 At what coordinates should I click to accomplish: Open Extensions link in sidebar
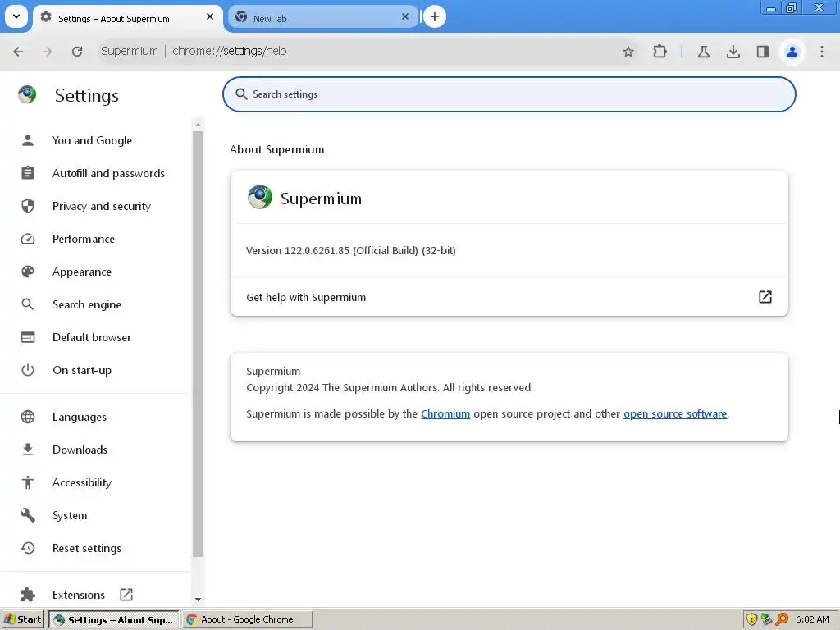(x=78, y=595)
